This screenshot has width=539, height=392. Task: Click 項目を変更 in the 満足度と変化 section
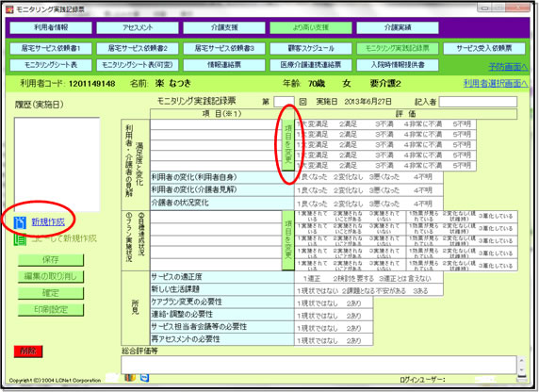pos(288,145)
